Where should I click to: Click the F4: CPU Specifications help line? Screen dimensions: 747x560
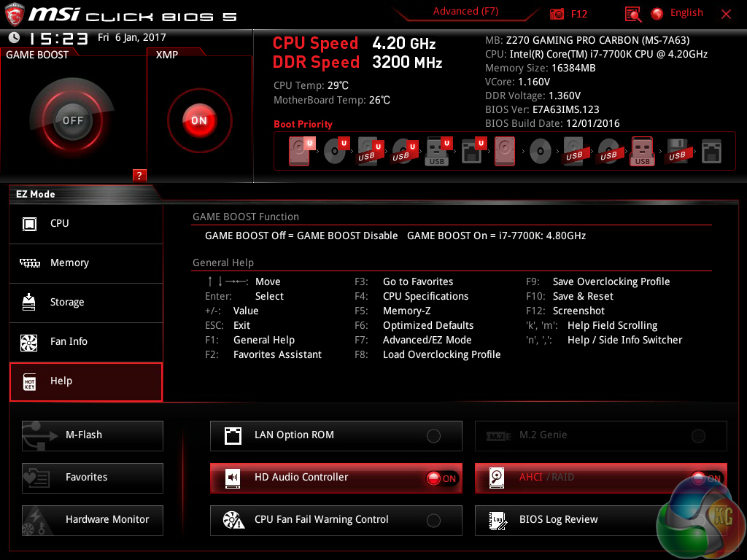click(x=411, y=296)
